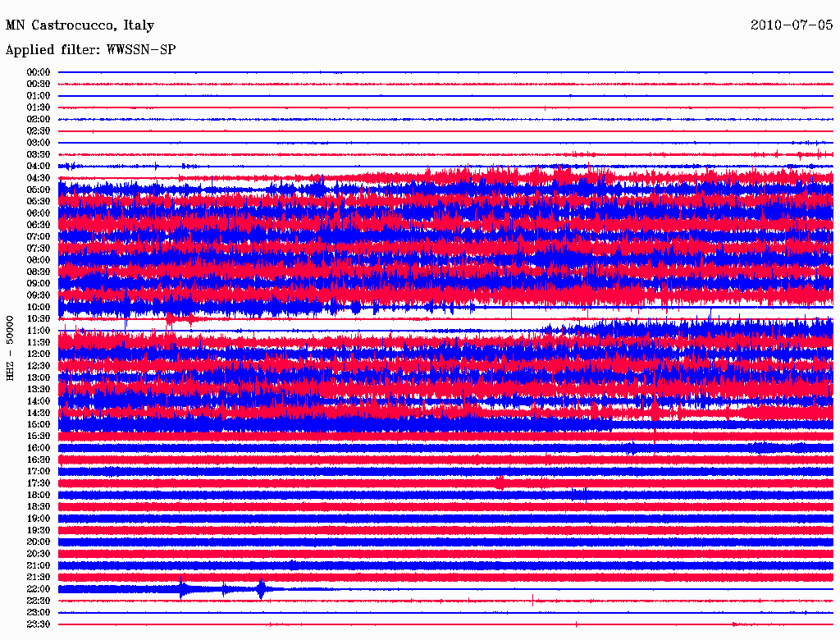Screen dimensions: 840x640
Task: Select the 17:30 row label
Action: click(x=38, y=483)
